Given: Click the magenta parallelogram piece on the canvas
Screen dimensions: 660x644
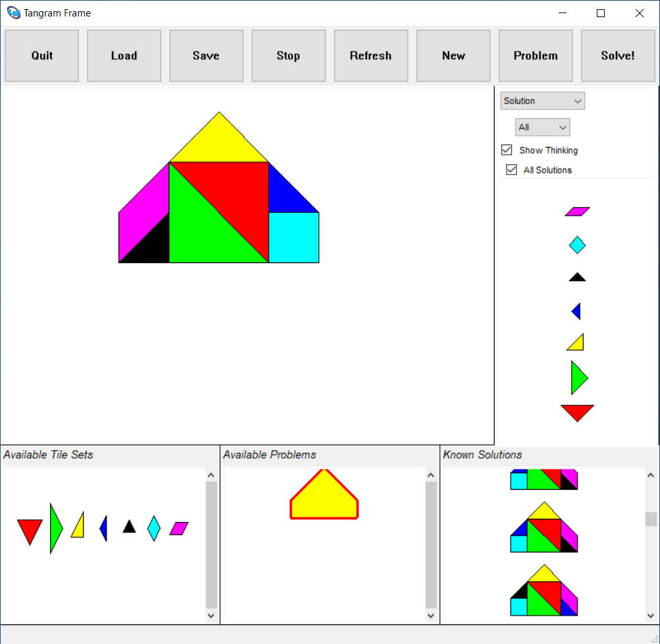Looking at the screenshot, I should [143, 210].
